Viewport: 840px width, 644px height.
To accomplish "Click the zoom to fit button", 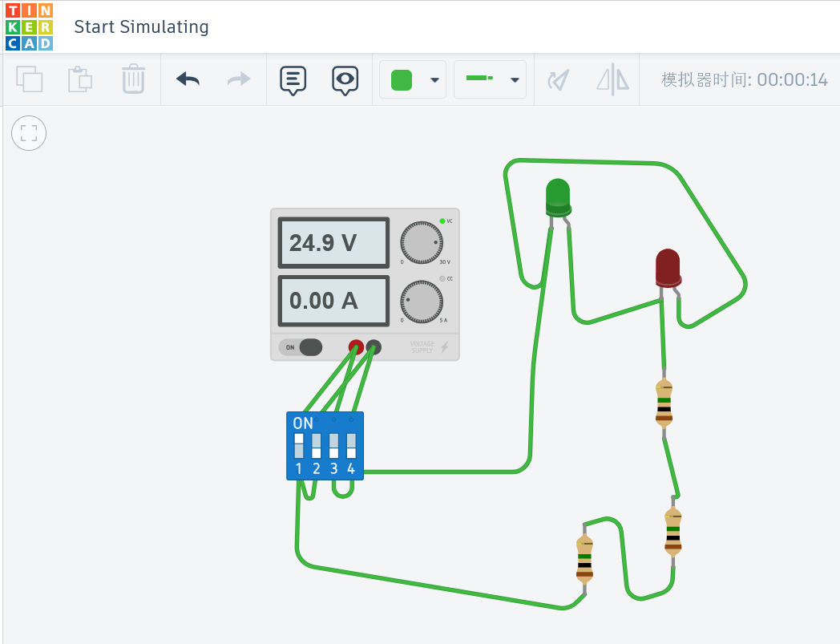I will point(29,133).
